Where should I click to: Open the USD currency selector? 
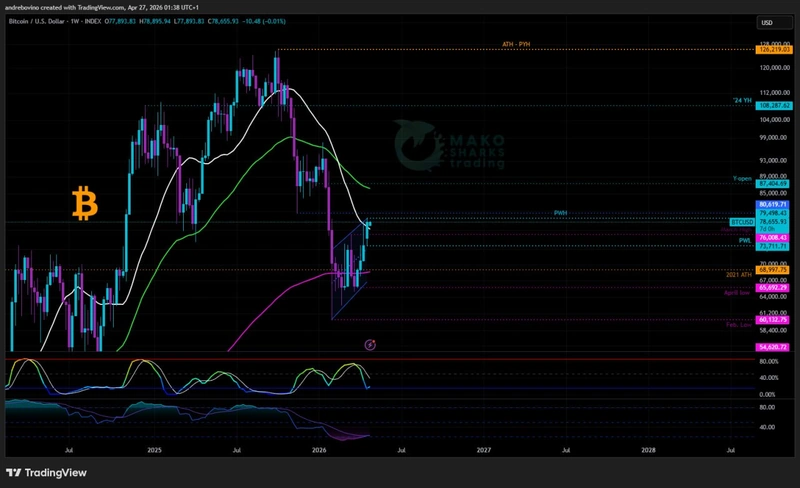click(x=768, y=22)
